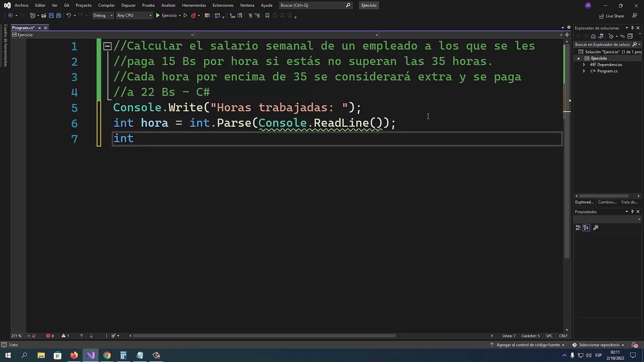Click the new project toolbar icon

33,16
